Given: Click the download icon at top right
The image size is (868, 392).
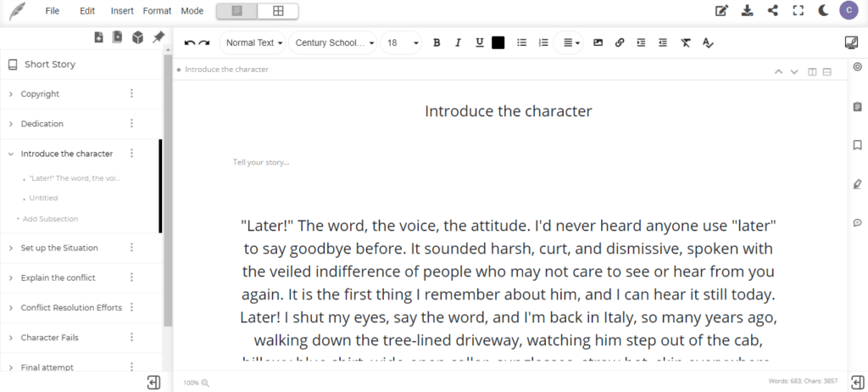Looking at the screenshot, I should (x=747, y=11).
